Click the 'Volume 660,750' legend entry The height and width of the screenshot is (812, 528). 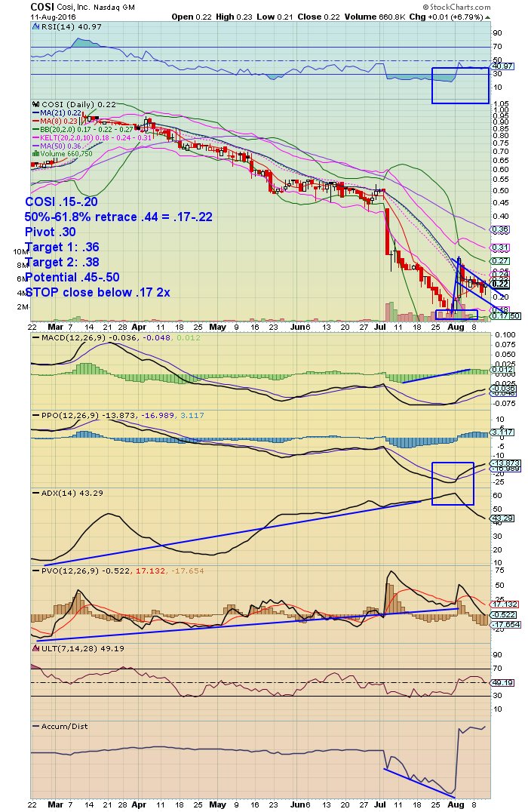point(66,154)
